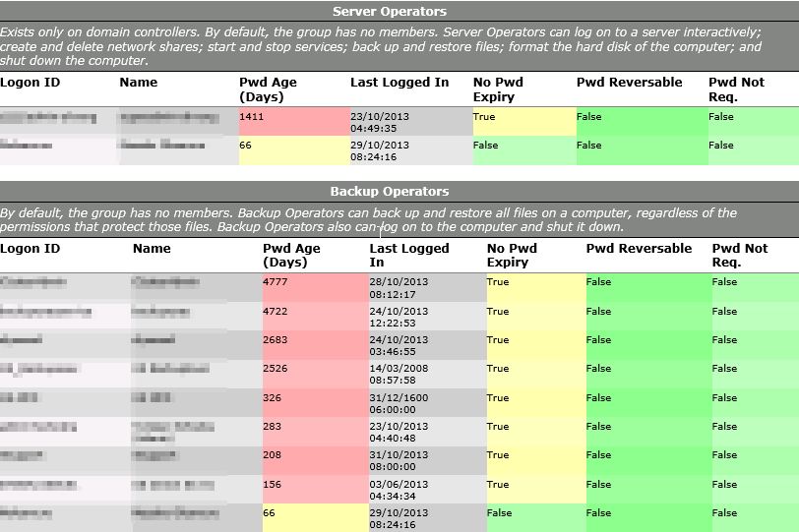Viewport: 799px width, 532px height.
Task: Click the Server Operators section title
Action: [389, 12]
